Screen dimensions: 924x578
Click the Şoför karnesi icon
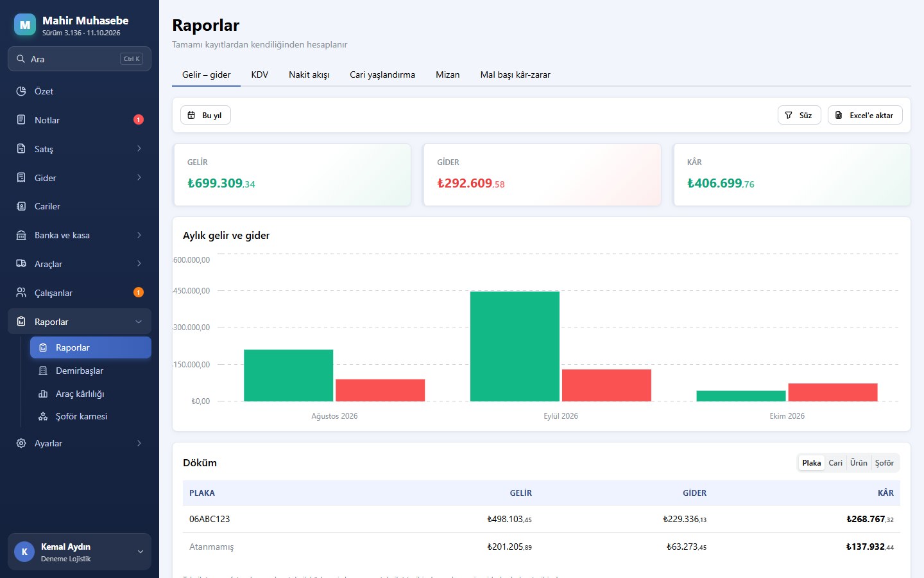coord(43,416)
